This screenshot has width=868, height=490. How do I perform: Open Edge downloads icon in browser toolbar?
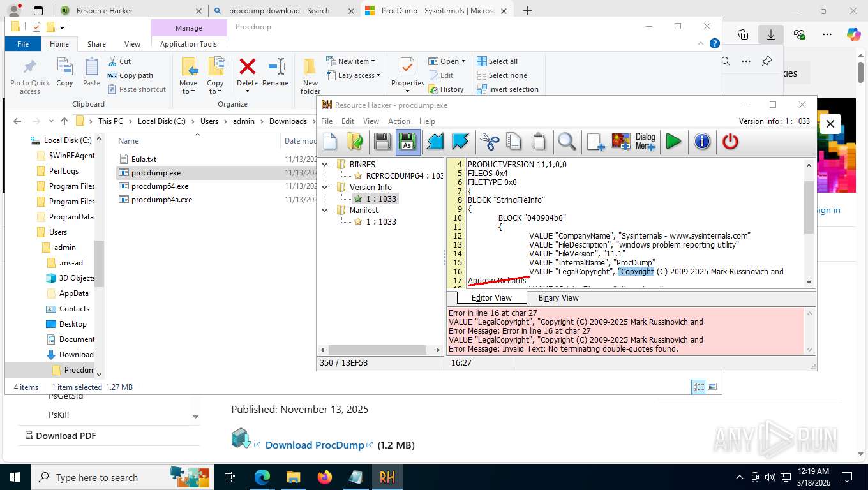tap(771, 34)
